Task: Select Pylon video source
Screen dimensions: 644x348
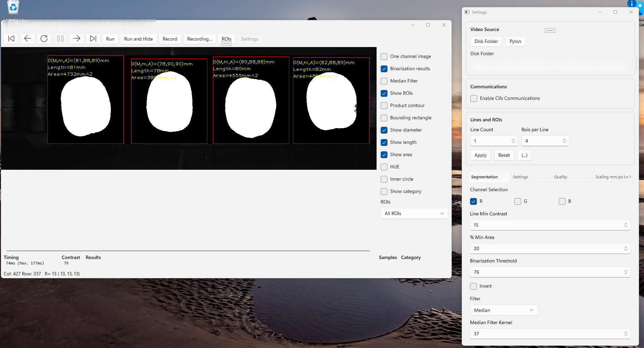Action: [x=515, y=41]
